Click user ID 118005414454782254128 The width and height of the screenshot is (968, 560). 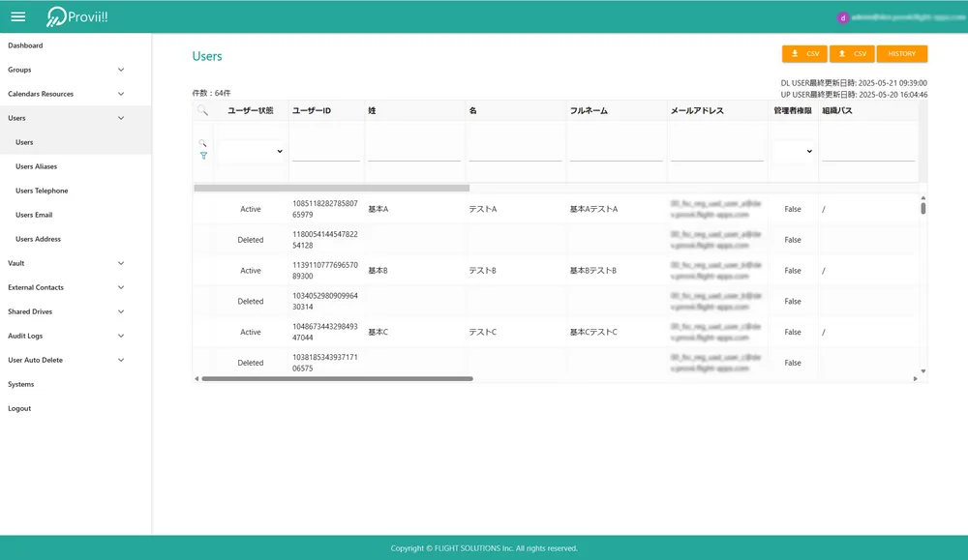pyautogui.click(x=324, y=240)
